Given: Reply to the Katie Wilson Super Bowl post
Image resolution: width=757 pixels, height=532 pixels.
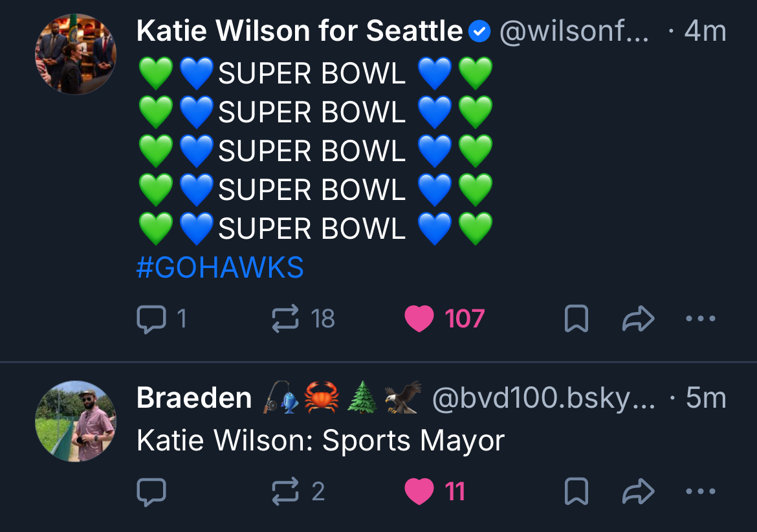Looking at the screenshot, I should (151, 319).
